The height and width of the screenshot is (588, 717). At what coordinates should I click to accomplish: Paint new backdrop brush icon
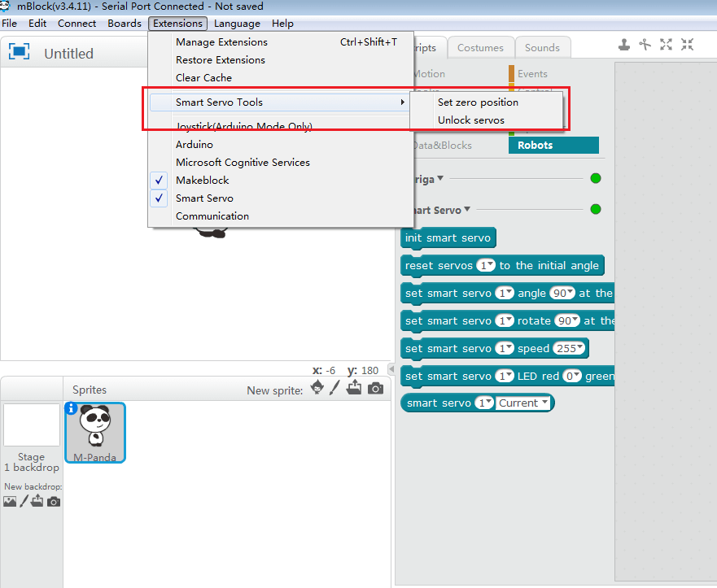24,501
